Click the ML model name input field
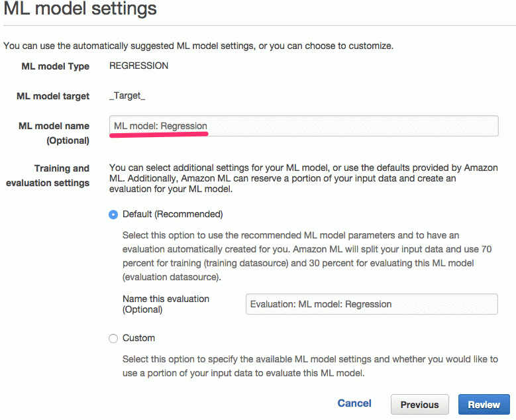Viewport: 516px width, 420px height. click(304, 126)
